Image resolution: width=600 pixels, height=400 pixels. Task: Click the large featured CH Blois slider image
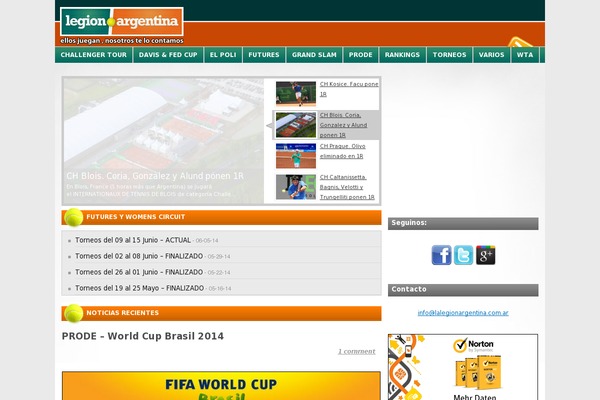164,141
